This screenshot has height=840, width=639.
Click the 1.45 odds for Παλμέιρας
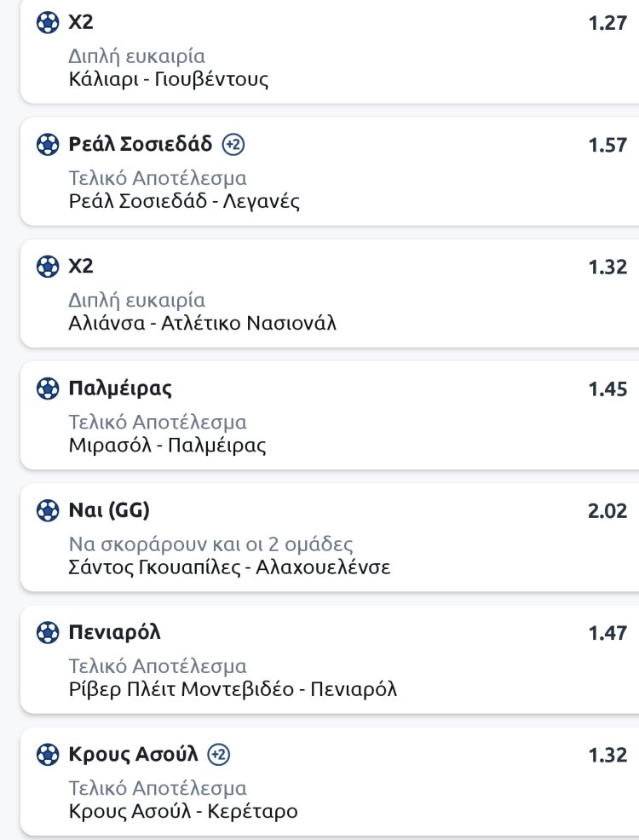tap(607, 389)
